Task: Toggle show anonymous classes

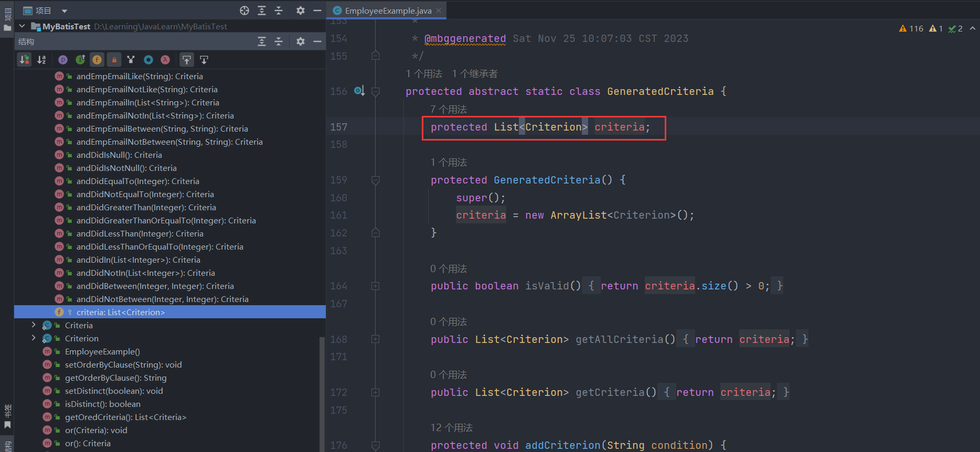Action: (148, 60)
